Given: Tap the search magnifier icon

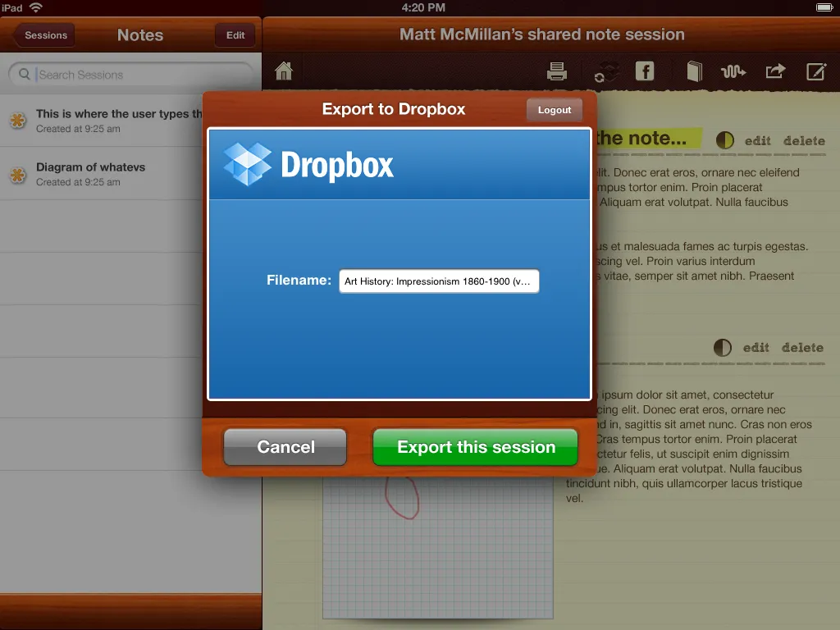Looking at the screenshot, I should (x=24, y=74).
